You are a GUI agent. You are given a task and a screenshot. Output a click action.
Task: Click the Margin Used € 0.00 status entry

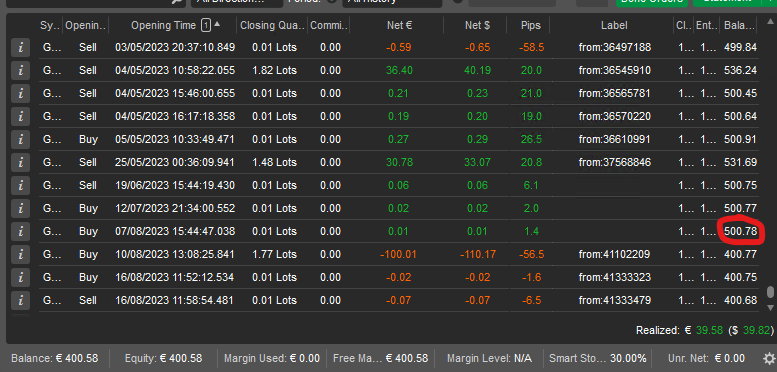[272, 358]
